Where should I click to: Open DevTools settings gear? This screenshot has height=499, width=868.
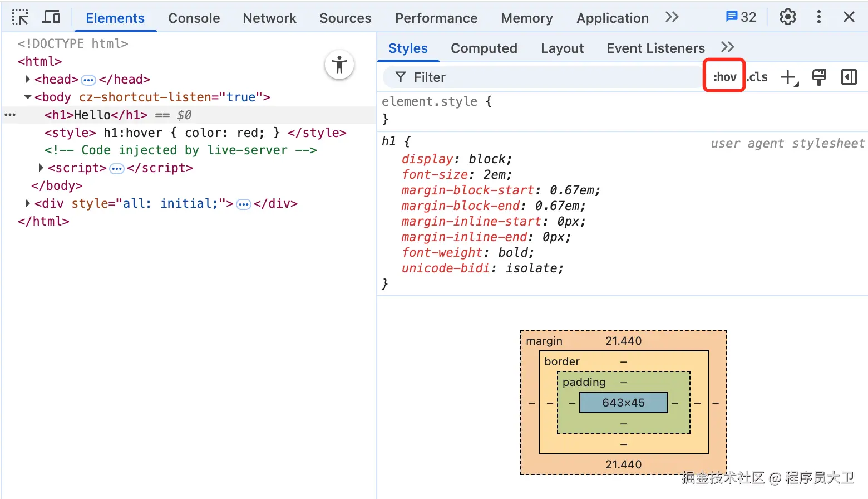point(787,17)
